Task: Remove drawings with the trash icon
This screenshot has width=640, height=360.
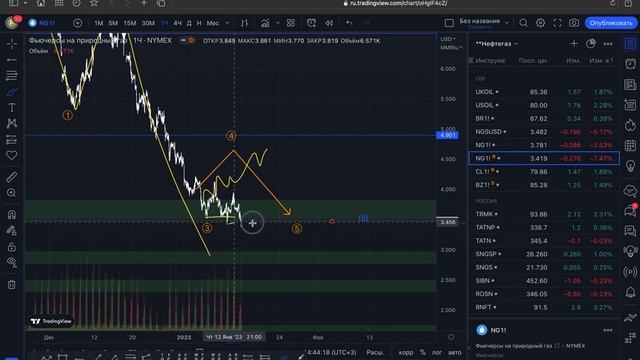Action: click(x=11, y=284)
